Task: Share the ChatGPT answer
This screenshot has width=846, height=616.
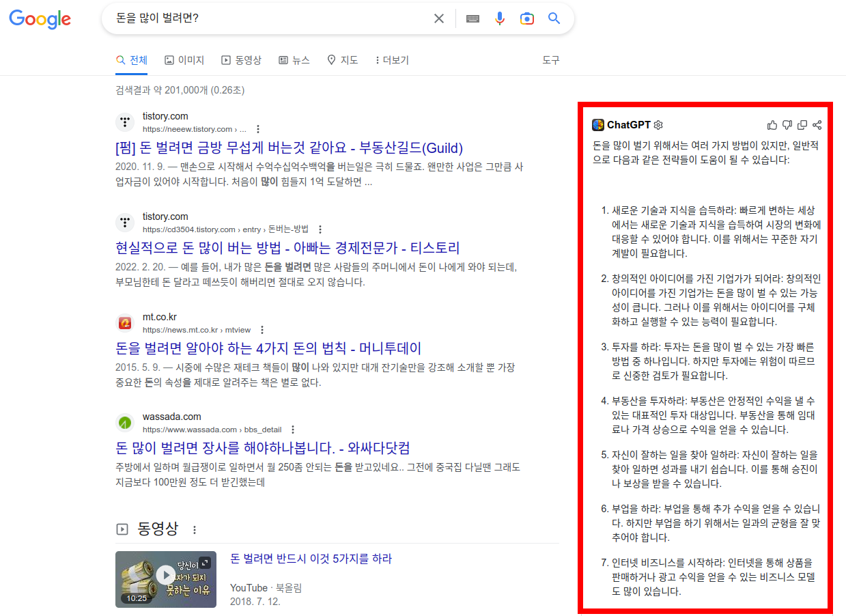Action: [x=817, y=125]
